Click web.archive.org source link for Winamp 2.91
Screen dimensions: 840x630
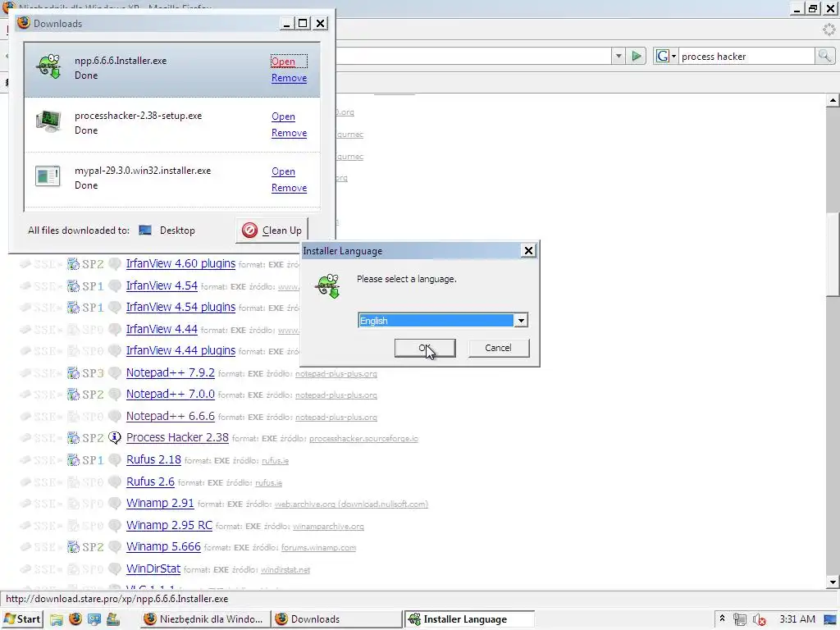351,504
